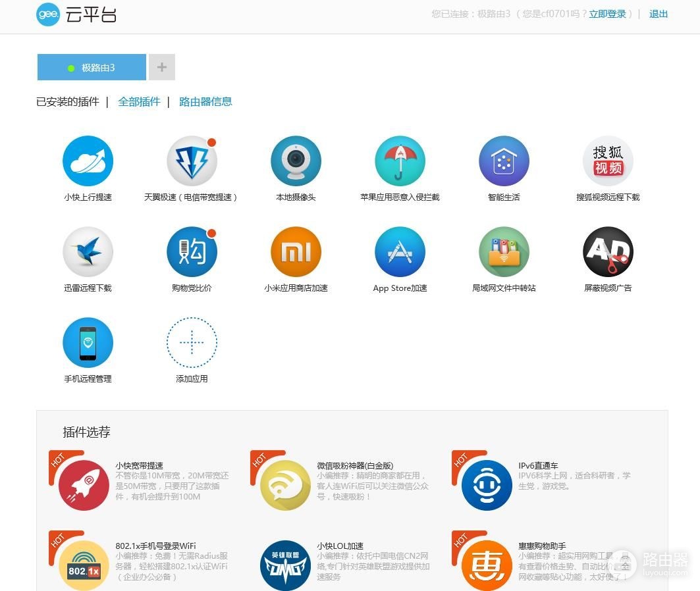Viewport: 700px width, 591px height.
Task: Click the 退出 logout link
Action: click(659, 14)
